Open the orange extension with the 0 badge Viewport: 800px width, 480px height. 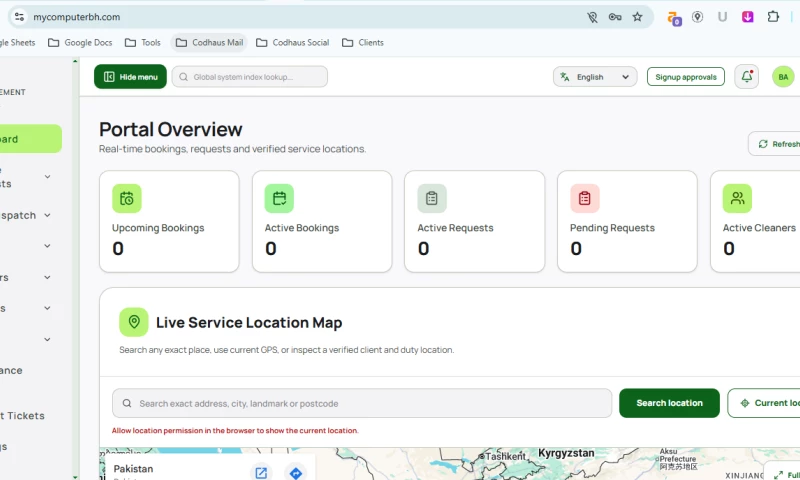point(674,18)
